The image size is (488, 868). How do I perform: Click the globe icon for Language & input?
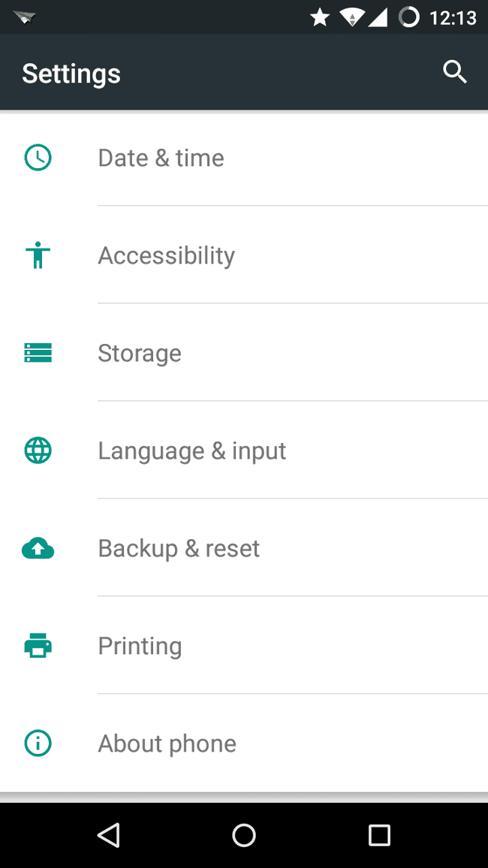38,451
